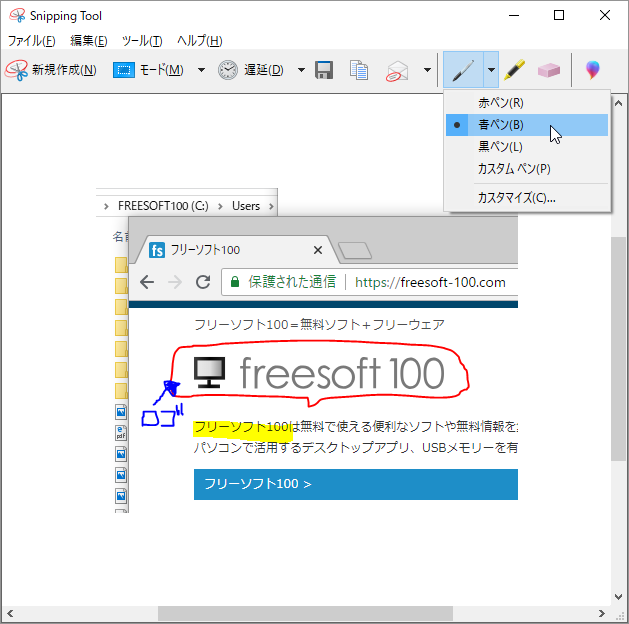Choose 青ペン(B) blue pen option
629x624 pixels.
coord(527,125)
